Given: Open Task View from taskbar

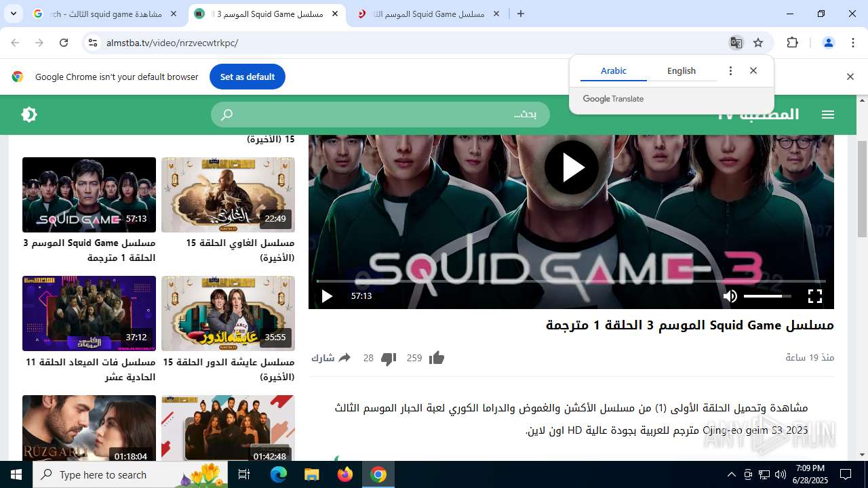Looking at the screenshot, I should tap(244, 474).
